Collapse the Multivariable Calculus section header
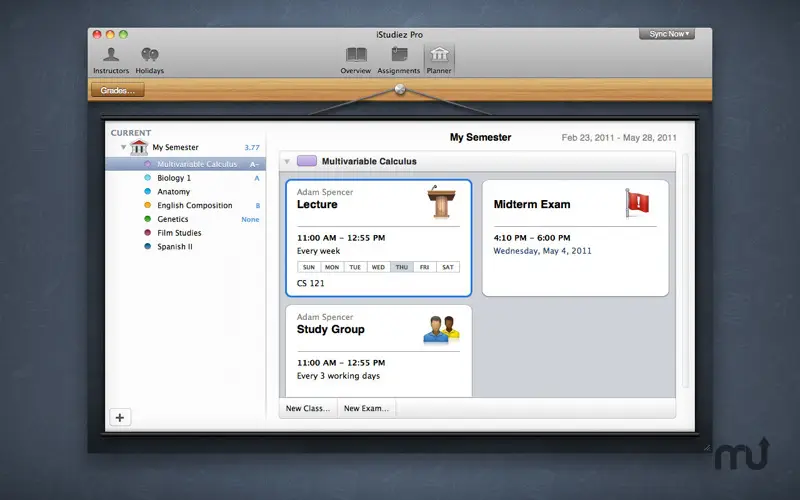800x500 pixels. (287, 161)
